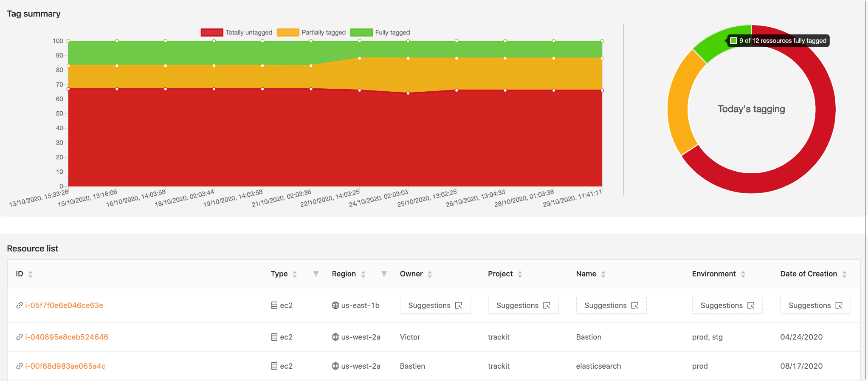Click the x-axis label '13/10/2020, 15:33:26'
This screenshot has width=868, height=381.
(x=39, y=198)
